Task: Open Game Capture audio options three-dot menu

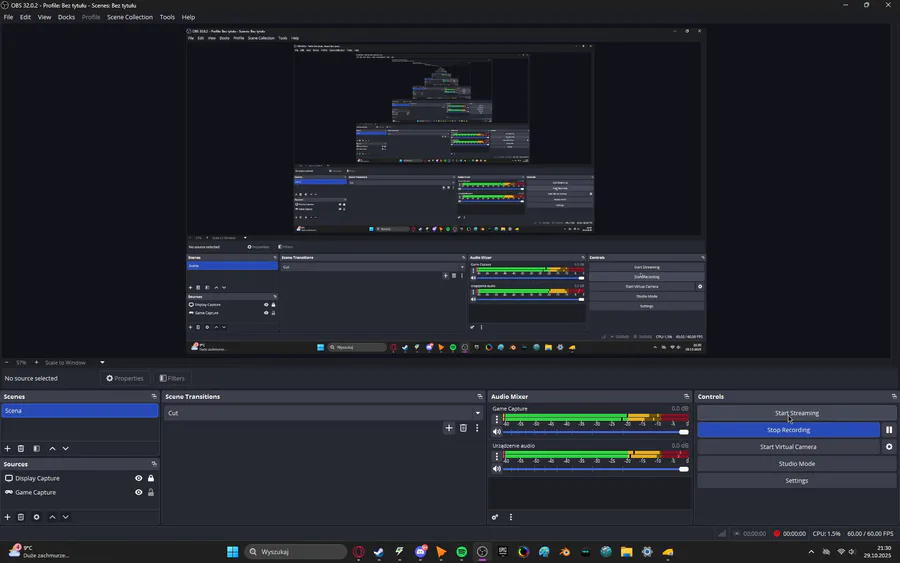Action: [497, 419]
